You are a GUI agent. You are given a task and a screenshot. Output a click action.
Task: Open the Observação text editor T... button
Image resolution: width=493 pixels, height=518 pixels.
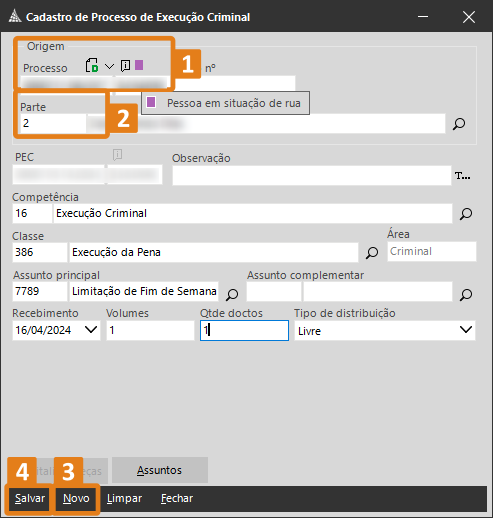tap(463, 176)
